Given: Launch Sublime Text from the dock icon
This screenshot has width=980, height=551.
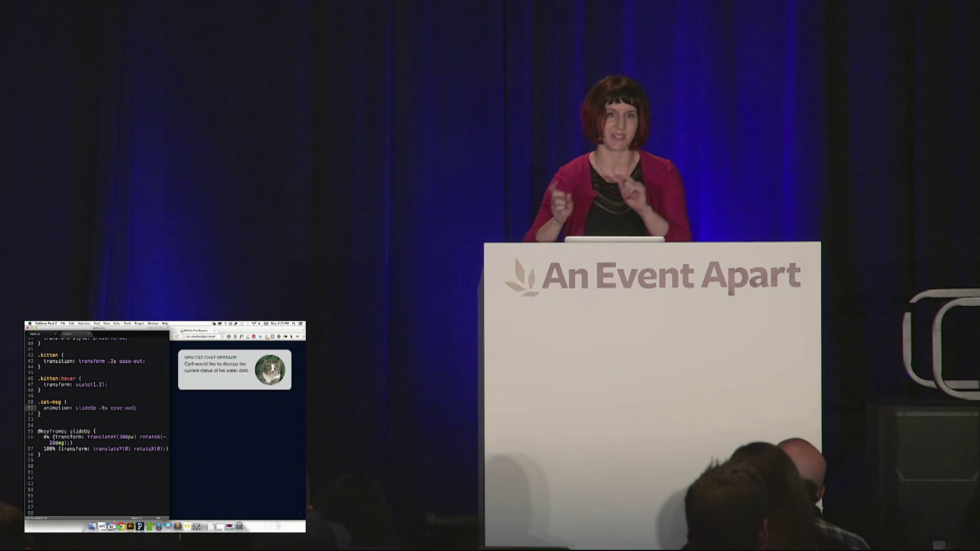Looking at the screenshot, I should coord(177,526).
